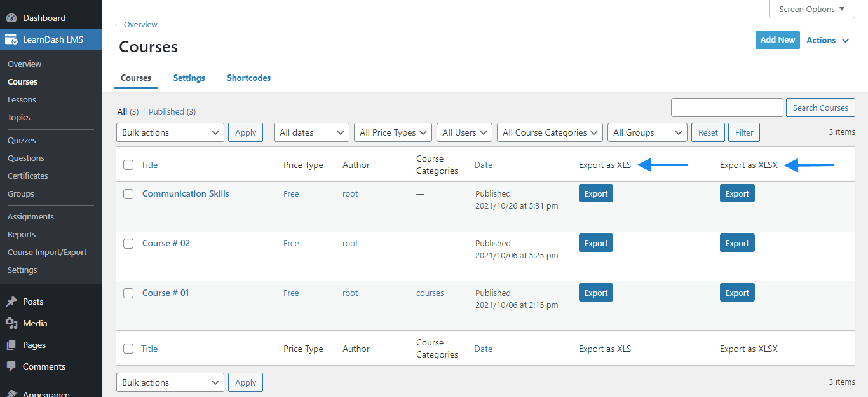
Task: Check the Course # 02 checkbox
Action: (x=128, y=244)
